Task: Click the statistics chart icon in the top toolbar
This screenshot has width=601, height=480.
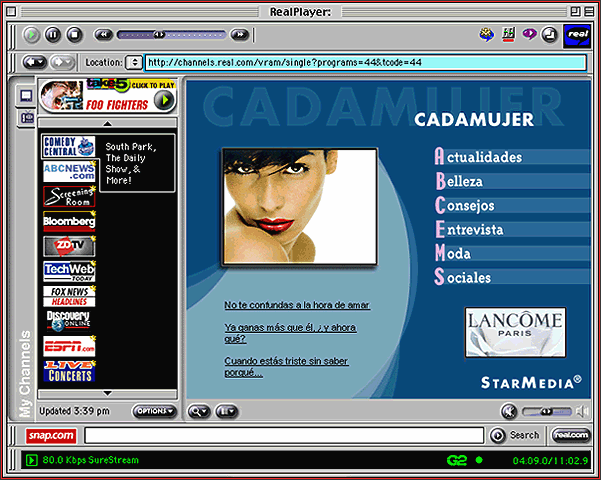Action: (509, 35)
